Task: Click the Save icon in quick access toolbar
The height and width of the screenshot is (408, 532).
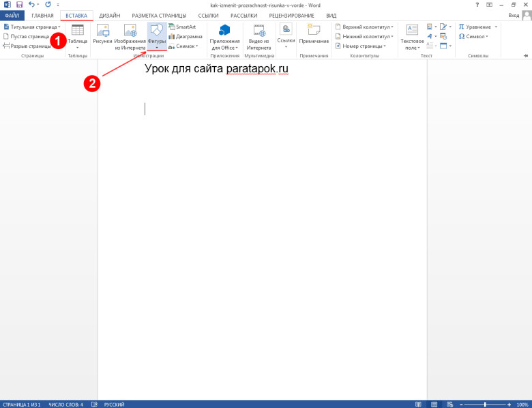Action: [x=19, y=5]
